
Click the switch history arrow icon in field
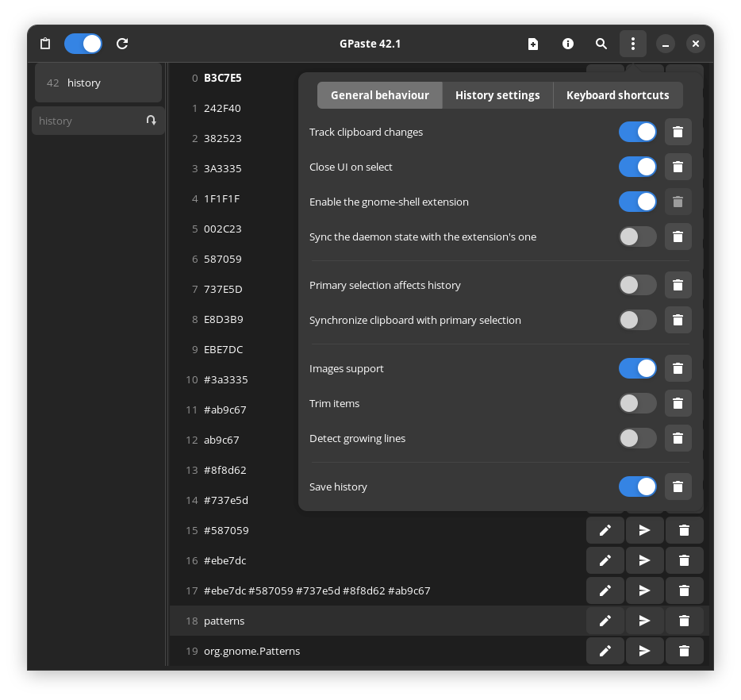point(152,121)
